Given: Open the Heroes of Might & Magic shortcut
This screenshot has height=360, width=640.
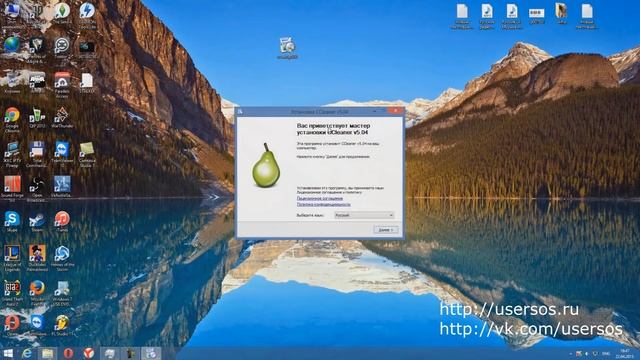Looking at the screenshot, I should click(x=37, y=49).
